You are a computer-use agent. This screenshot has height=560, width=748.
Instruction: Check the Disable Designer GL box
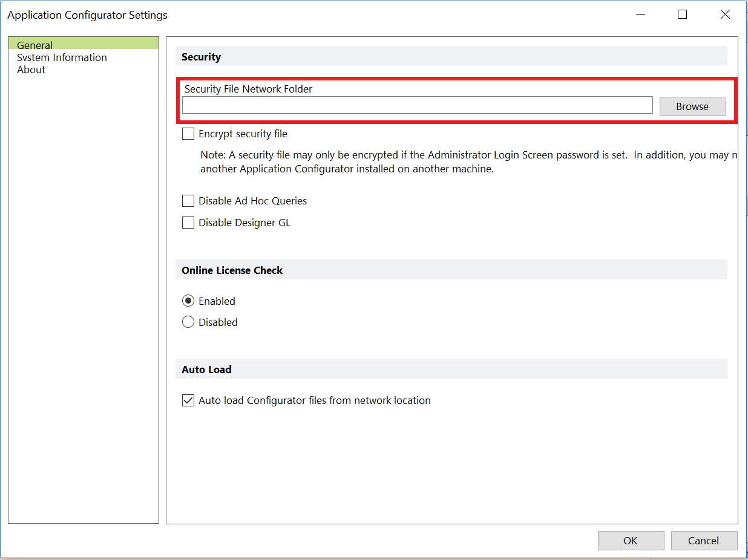(188, 222)
